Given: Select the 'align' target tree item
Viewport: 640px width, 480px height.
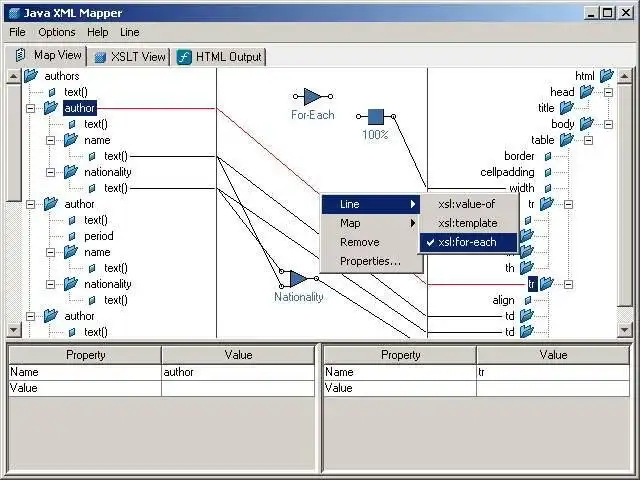Looking at the screenshot, I should click(503, 300).
